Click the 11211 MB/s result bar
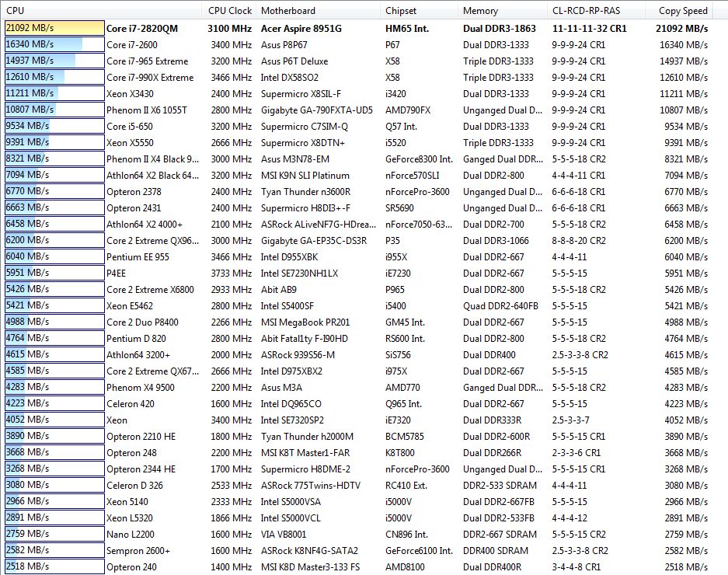This screenshot has height=575, width=728. 54,93
